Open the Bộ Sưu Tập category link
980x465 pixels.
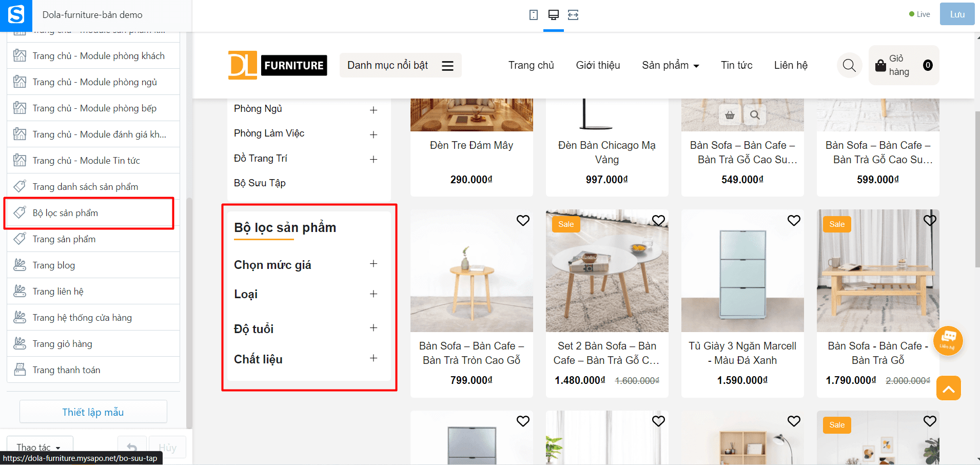(x=260, y=183)
